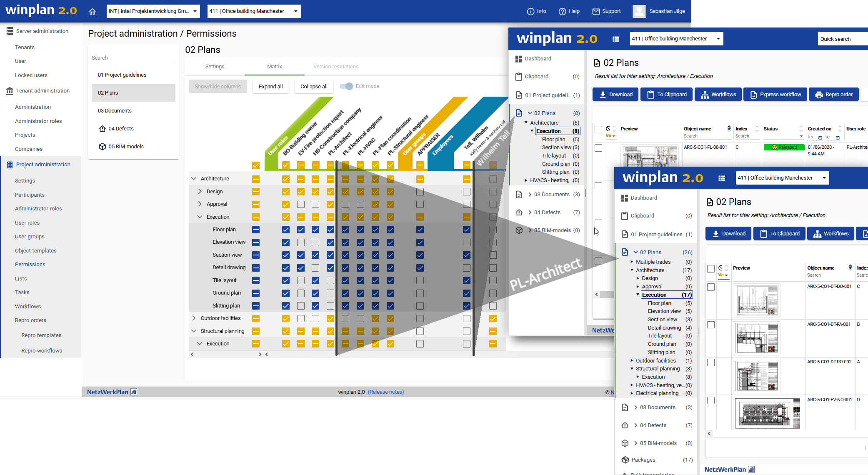Click the Search field above project list
The image size is (868, 475).
(133, 58)
